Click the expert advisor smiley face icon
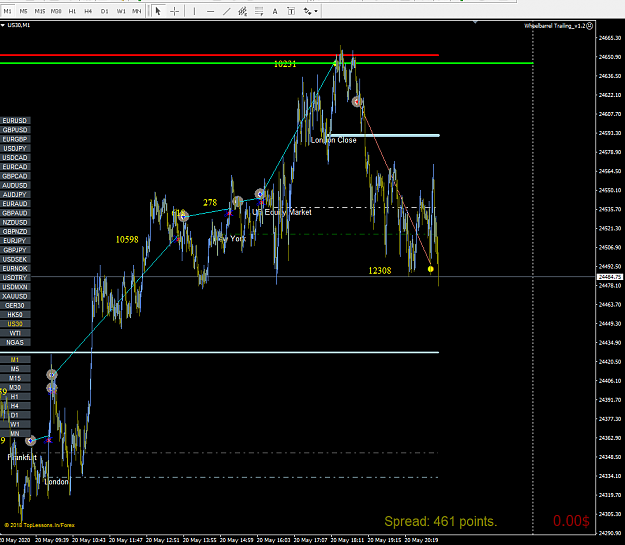The height and width of the screenshot is (545, 625). tap(590, 26)
